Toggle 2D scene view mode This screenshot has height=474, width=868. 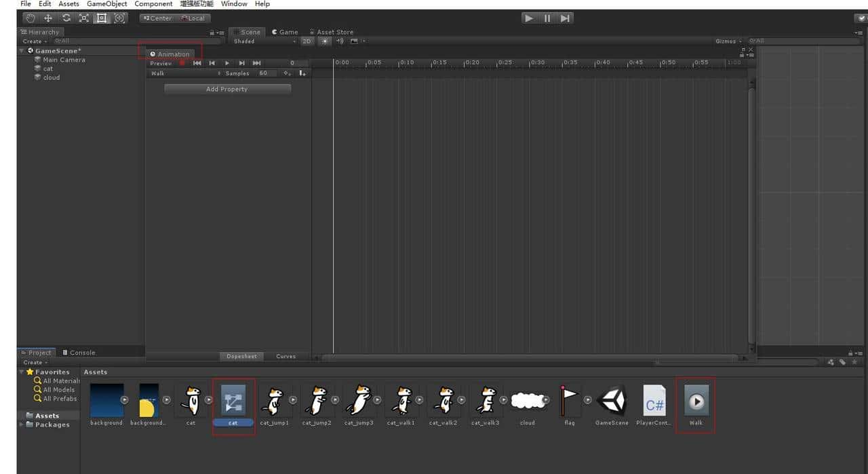click(307, 41)
